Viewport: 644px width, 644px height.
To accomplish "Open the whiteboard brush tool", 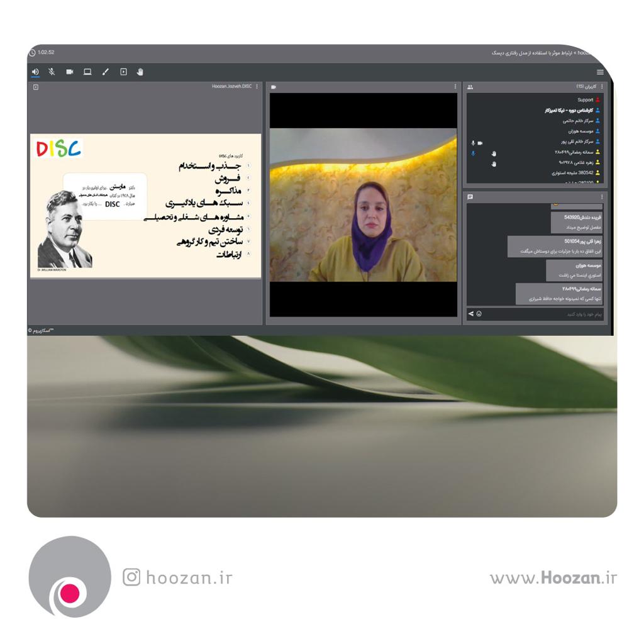I will click(106, 72).
